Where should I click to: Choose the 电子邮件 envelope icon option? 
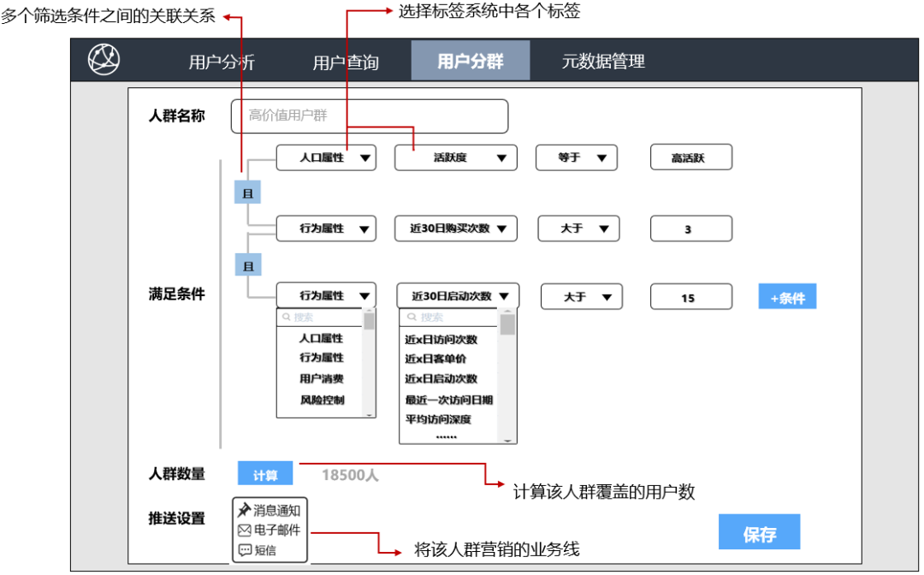click(x=244, y=531)
